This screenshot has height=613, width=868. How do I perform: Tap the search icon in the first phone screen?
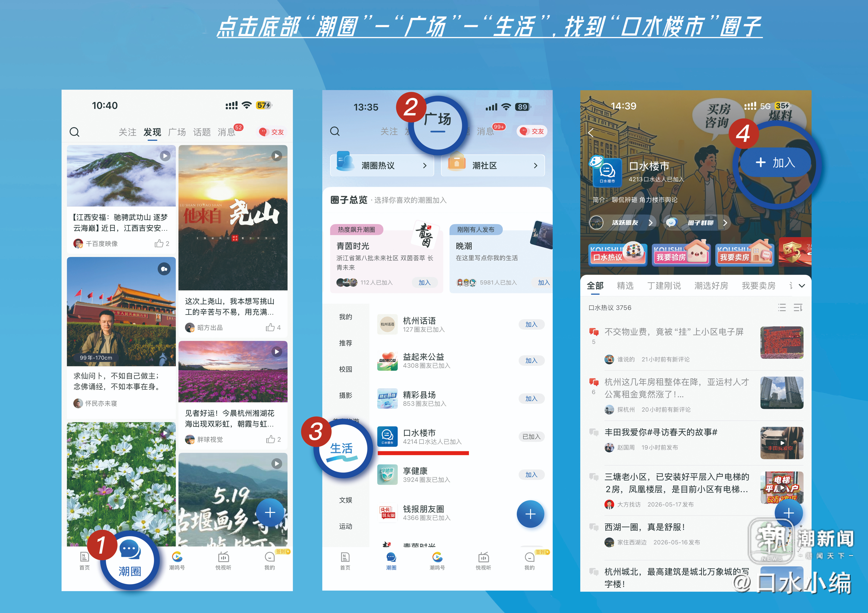pos(74,132)
